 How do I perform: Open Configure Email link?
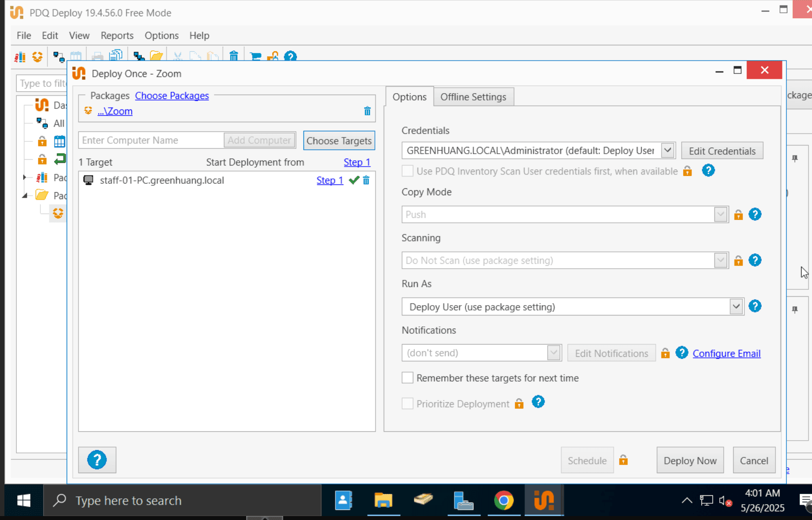[x=726, y=353]
